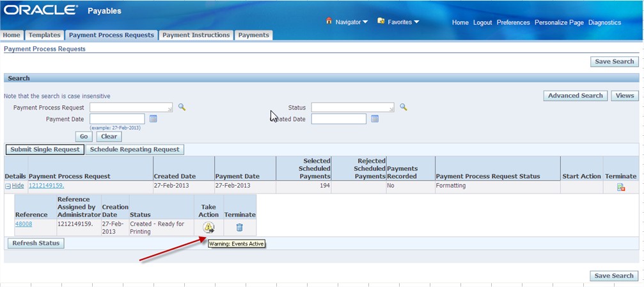The width and height of the screenshot is (644, 287).
Task: Select the Payment Process Requests tab
Action: (x=111, y=35)
